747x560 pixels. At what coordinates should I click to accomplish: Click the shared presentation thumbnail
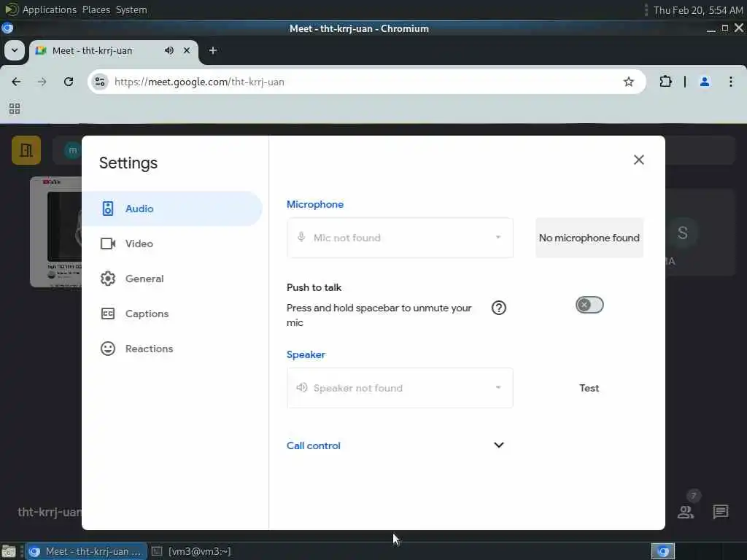coord(56,232)
